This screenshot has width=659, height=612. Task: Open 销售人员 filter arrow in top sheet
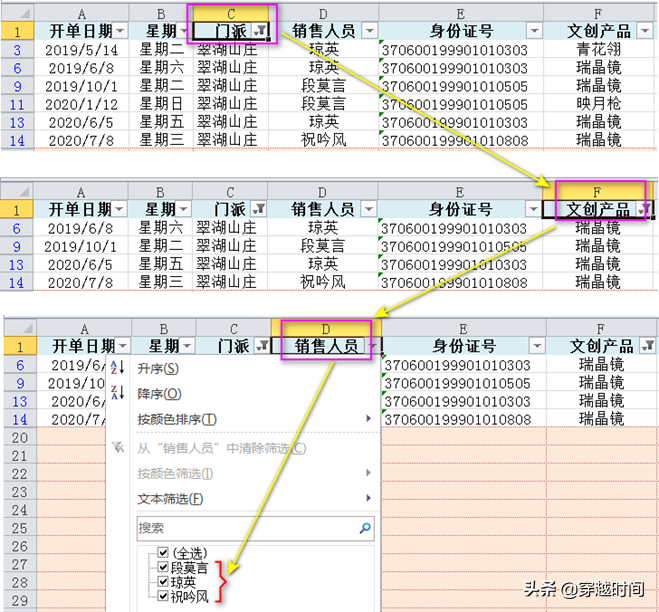click(x=369, y=31)
